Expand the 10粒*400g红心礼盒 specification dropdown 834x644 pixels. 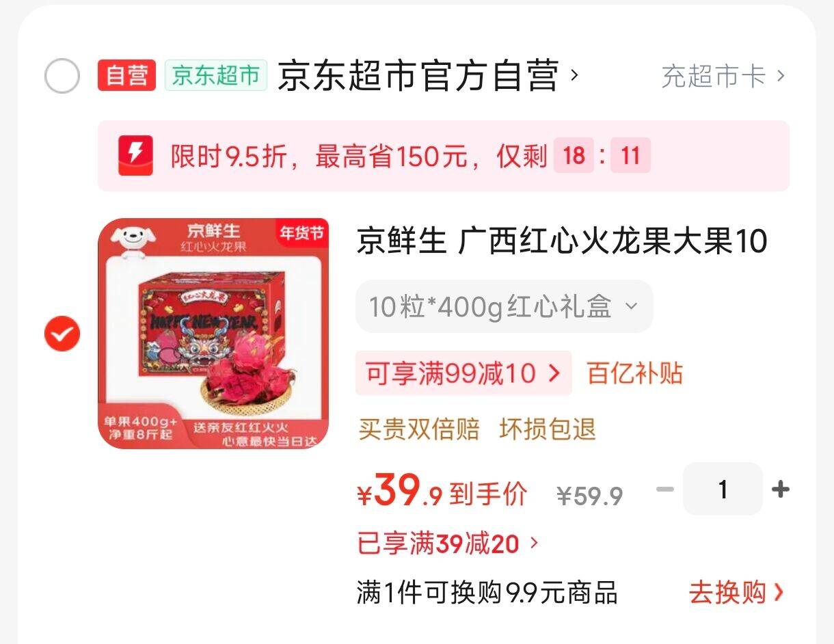tap(505, 306)
